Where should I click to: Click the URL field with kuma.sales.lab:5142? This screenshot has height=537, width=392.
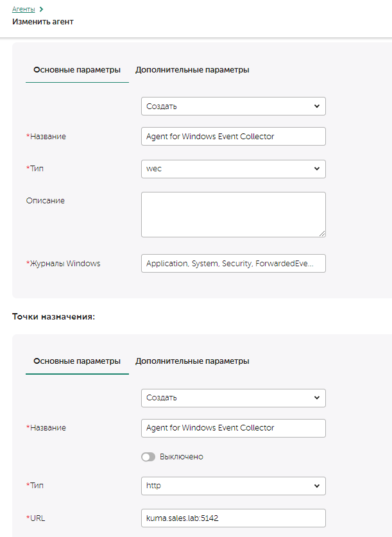[x=233, y=518]
